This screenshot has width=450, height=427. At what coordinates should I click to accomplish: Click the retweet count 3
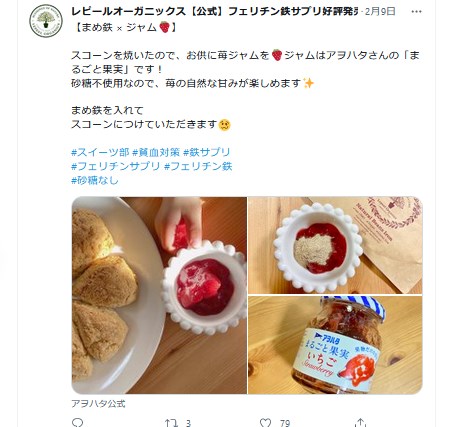click(x=188, y=423)
